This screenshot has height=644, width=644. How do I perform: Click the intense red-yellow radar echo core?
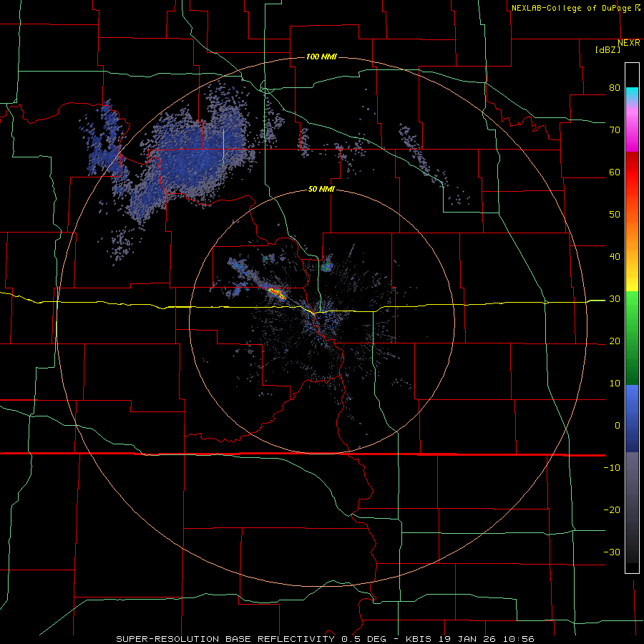tap(276, 293)
